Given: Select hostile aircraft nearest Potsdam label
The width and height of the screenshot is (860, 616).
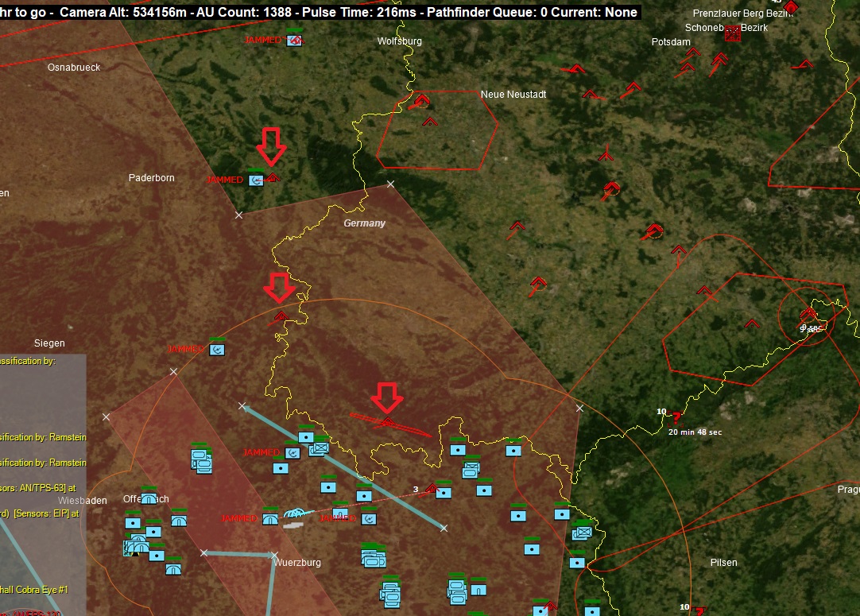Looking at the screenshot, I should [x=693, y=52].
